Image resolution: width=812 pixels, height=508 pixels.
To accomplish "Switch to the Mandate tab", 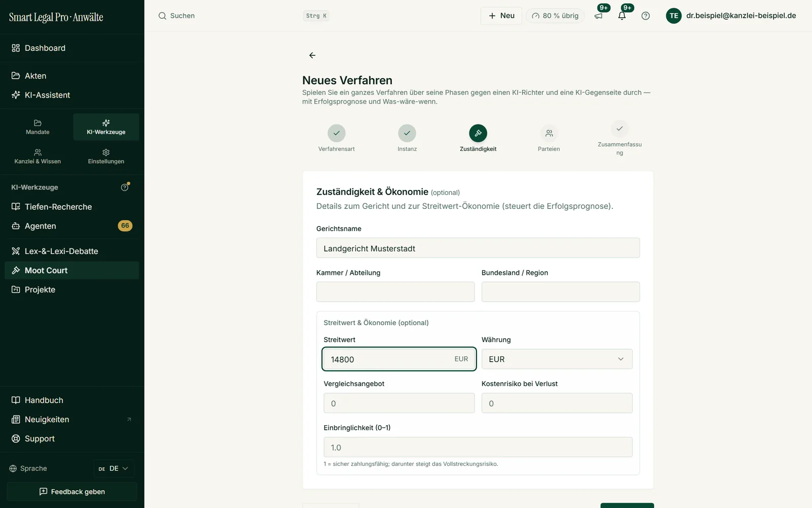I will [x=38, y=127].
